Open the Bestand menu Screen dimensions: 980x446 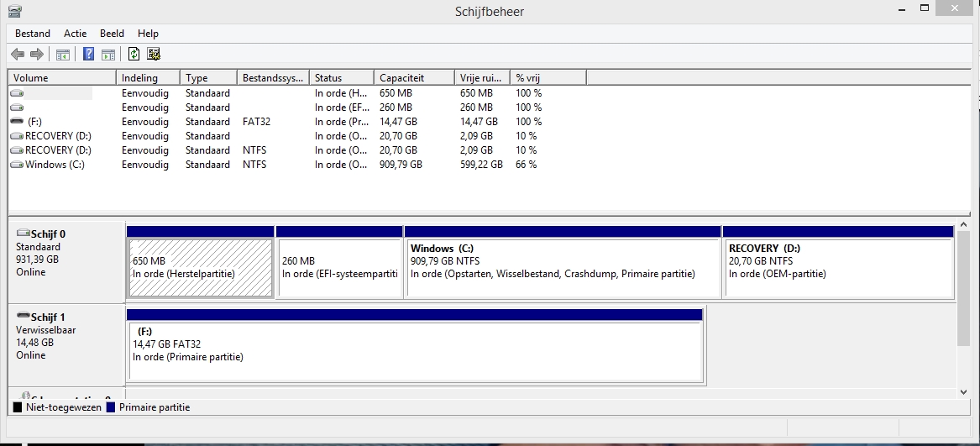pyautogui.click(x=33, y=34)
